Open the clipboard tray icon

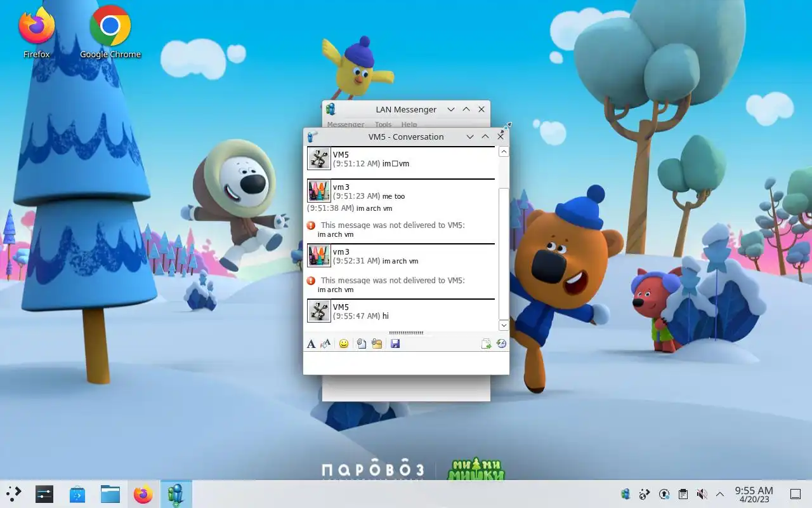point(683,494)
